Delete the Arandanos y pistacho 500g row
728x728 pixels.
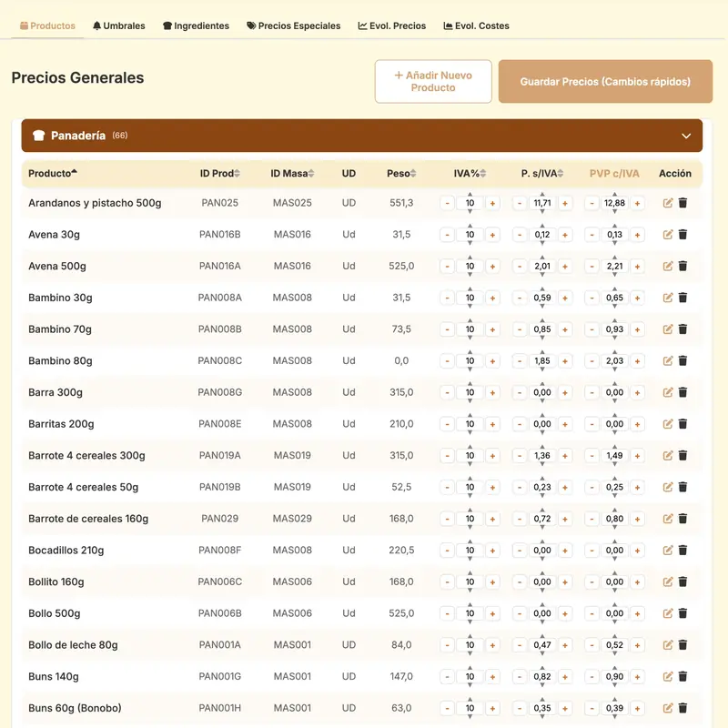pos(682,203)
